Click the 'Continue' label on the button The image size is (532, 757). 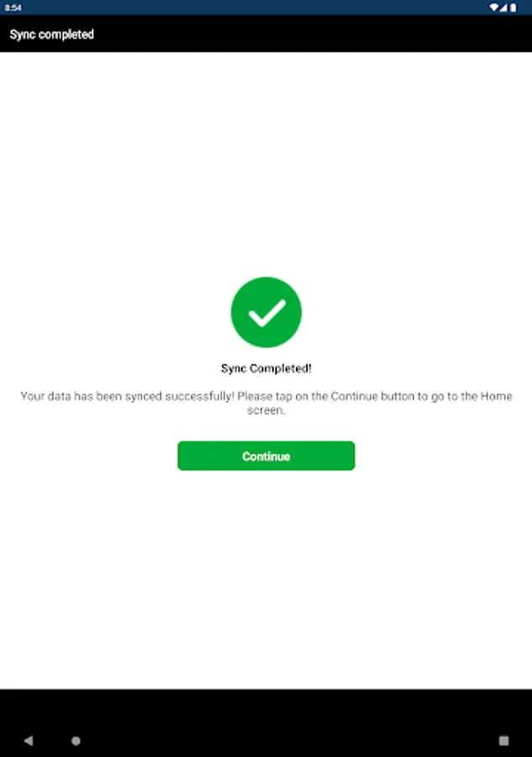(266, 456)
